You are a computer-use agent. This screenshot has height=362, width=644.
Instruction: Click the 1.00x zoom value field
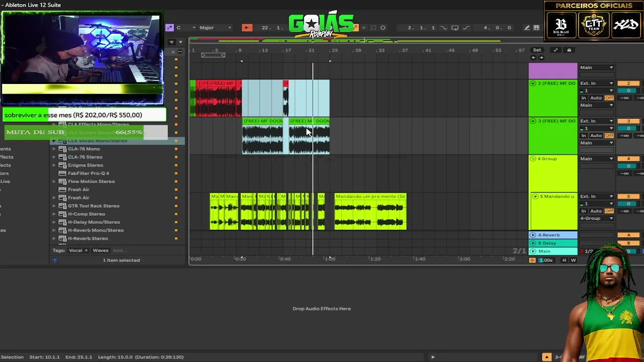tap(546, 260)
